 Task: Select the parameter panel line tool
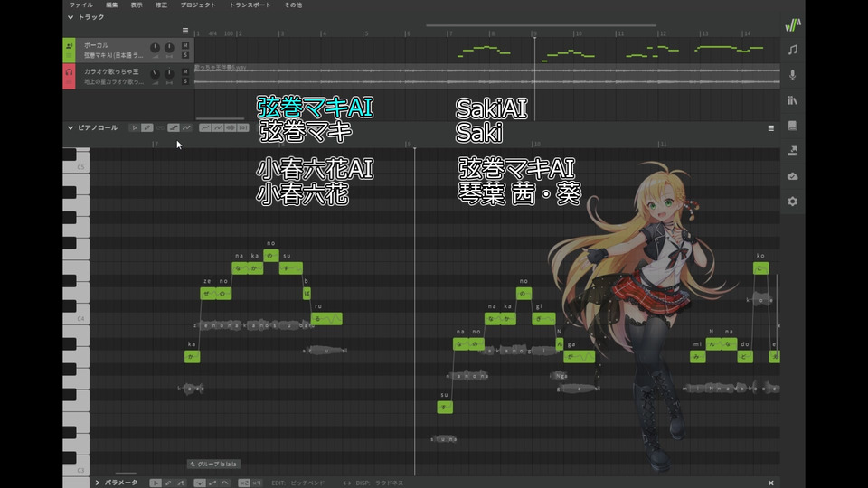[181, 483]
